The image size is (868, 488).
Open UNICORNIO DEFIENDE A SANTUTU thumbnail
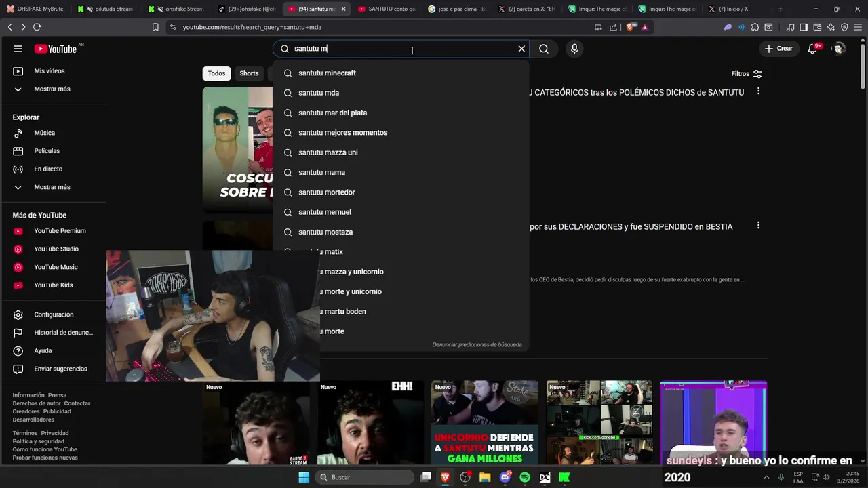485,422
